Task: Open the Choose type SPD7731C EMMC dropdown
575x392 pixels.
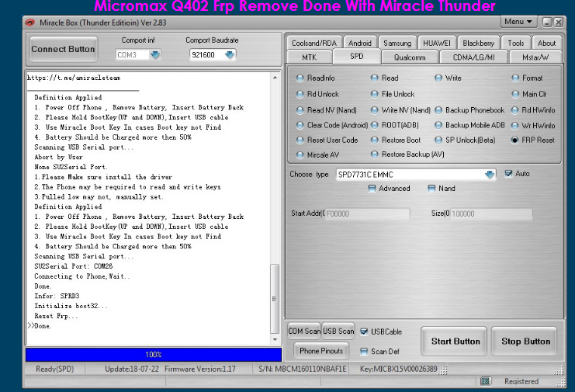Action: pyautogui.click(x=490, y=175)
